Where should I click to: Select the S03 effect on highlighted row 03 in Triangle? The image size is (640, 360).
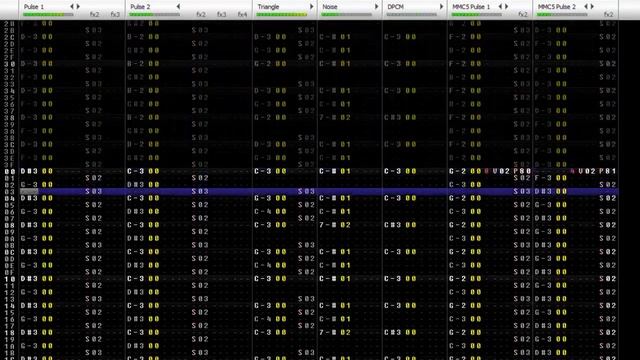(x=306, y=191)
